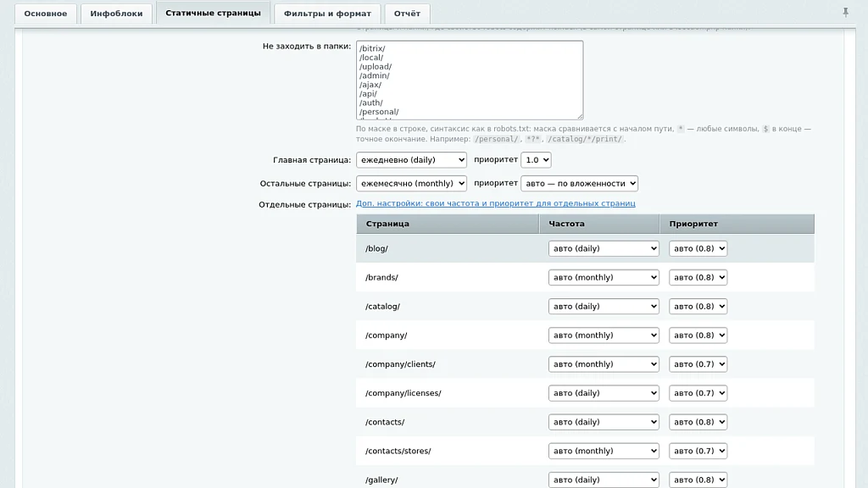Image resolution: width=868 pixels, height=488 pixels.
Task: Open frequency dropdown for /catalog/ row
Action: point(604,307)
